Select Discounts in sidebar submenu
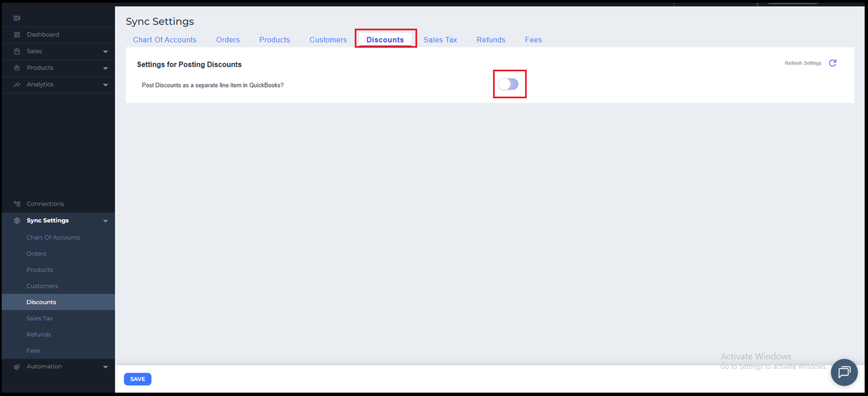Image resolution: width=868 pixels, height=396 pixels. (41, 302)
